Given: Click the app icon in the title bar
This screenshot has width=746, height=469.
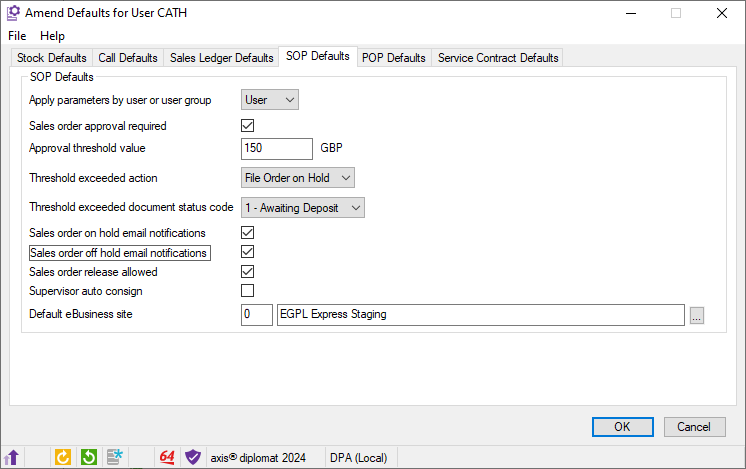Looking at the screenshot, I should tap(13, 14).
